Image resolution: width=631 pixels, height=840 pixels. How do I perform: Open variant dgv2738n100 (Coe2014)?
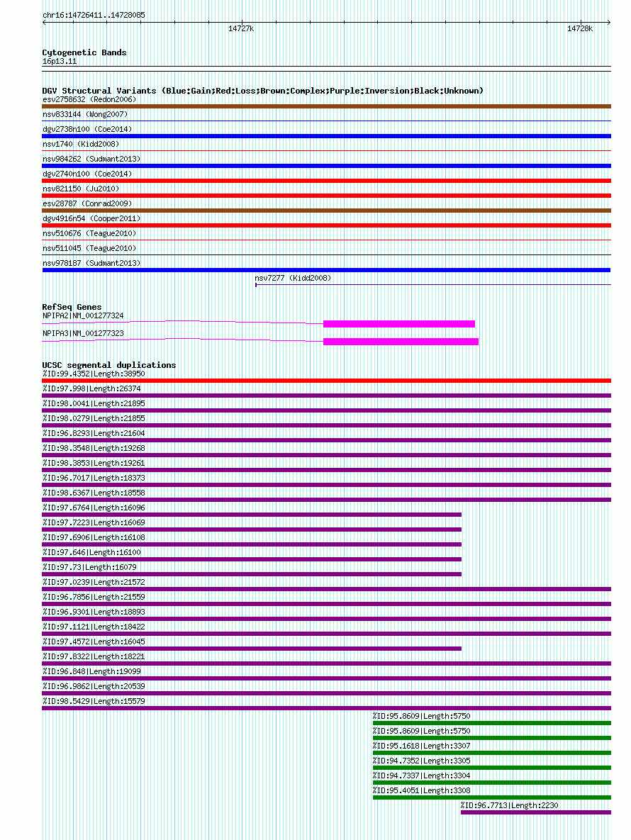tap(87, 129)
